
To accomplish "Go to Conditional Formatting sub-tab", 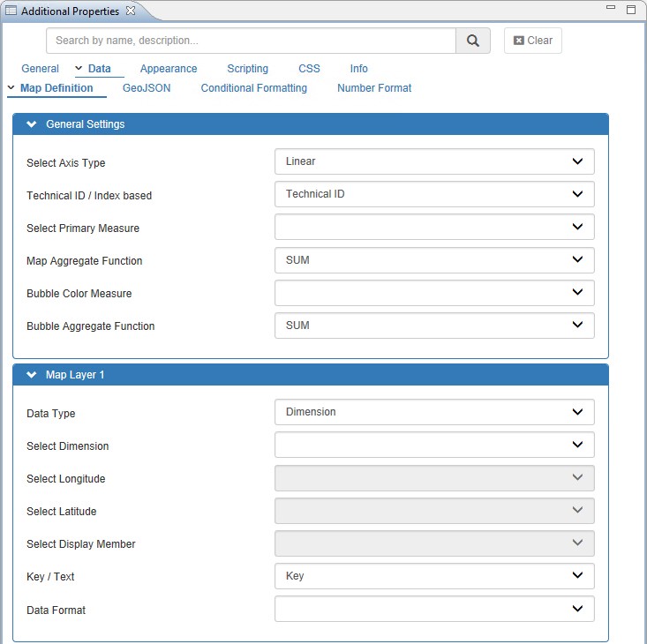I will [253, 88].
